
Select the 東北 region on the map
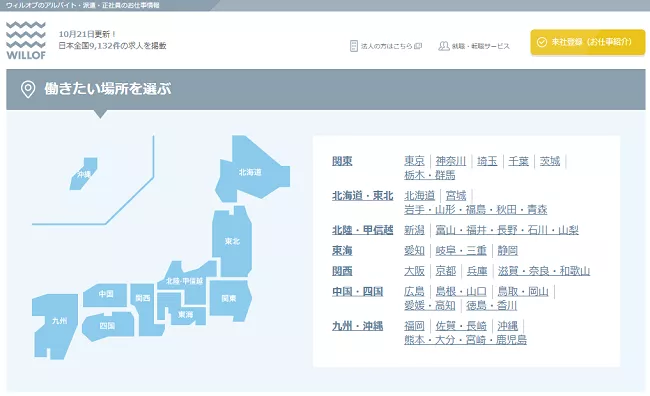(232, 241)
